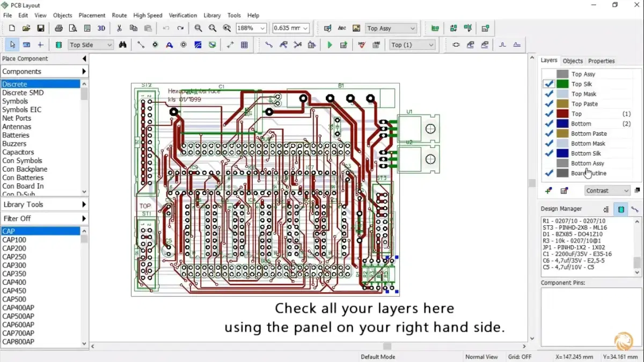Switch to the Properties tab
This screenshot has height=362, width=644.
[x=601, y=61]
